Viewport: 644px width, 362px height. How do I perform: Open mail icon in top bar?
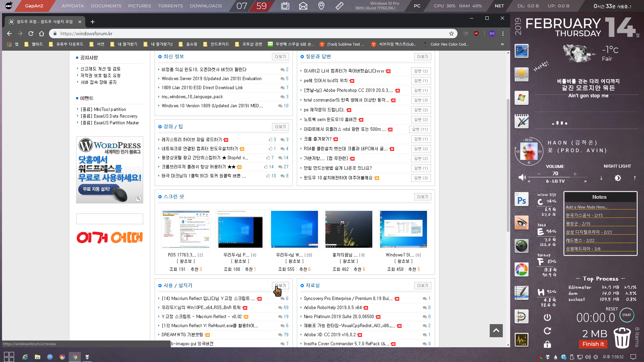click(303, 6)
